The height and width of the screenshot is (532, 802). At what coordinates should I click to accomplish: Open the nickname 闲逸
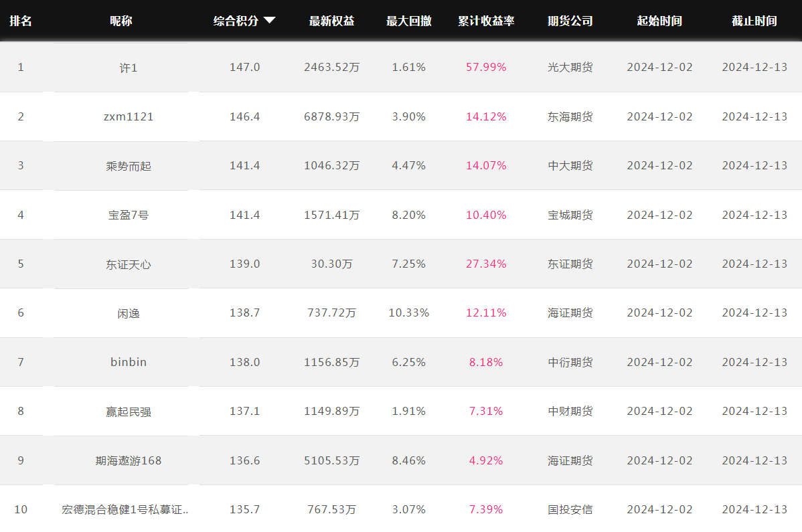129,313
